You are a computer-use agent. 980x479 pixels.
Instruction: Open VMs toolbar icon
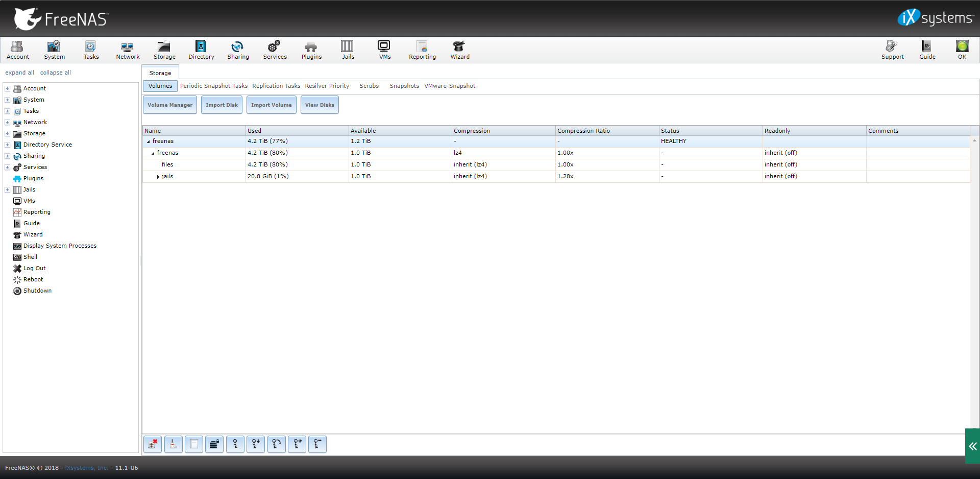tap(384, 50)
